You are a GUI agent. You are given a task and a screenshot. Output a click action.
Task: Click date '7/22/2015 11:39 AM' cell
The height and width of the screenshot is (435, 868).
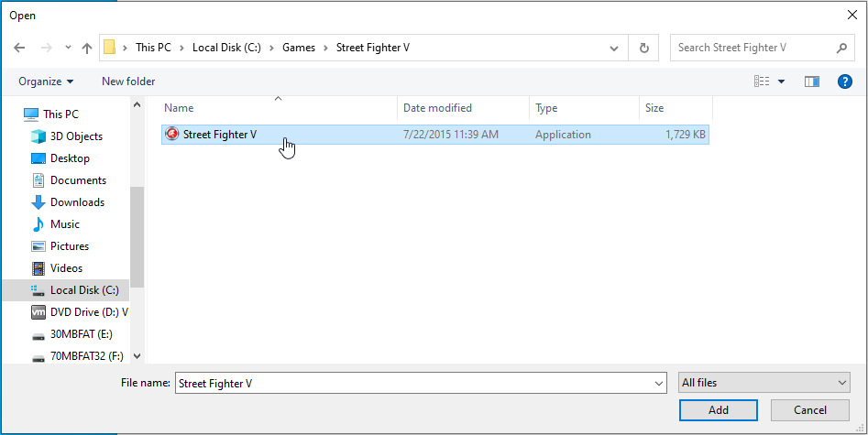(x=451, y=135)
